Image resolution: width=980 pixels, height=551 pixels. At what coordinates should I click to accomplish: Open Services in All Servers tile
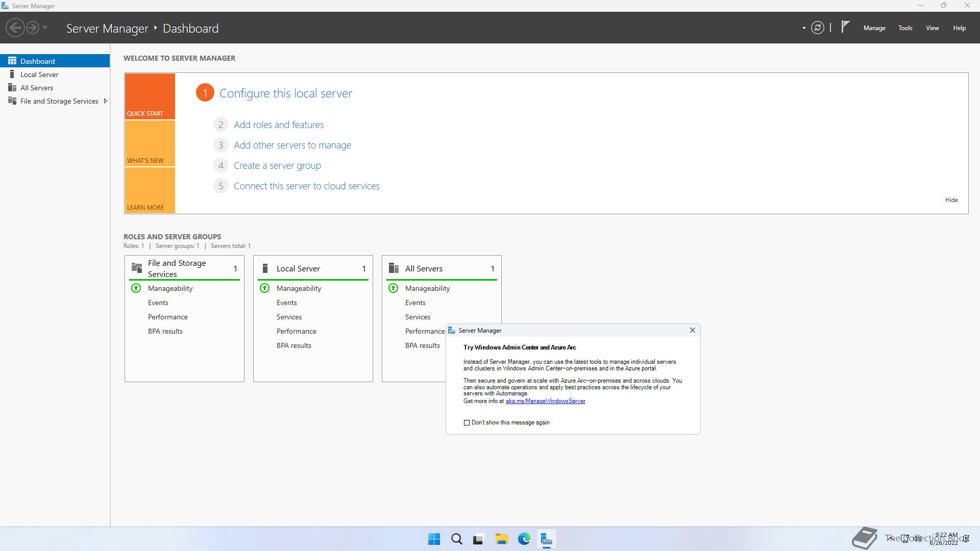[x=418, y=317]
